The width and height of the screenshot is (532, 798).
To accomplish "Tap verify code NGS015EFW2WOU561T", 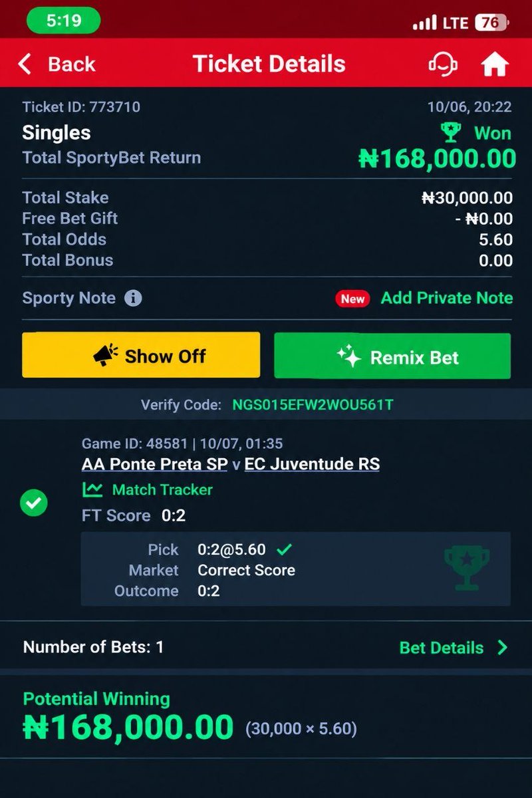I will pos(313,404).
